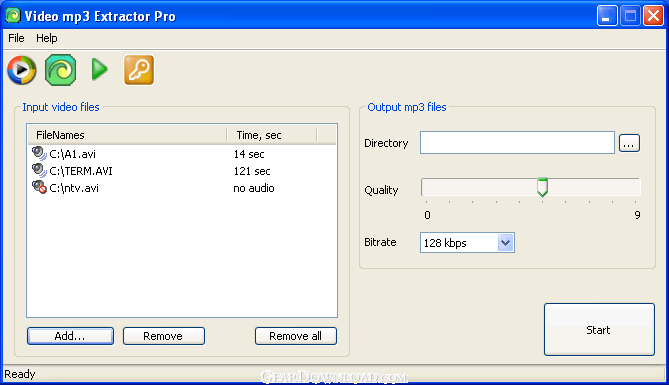Click the media player toolbar icon
This screenshot has height=385, width=669.
tap(21, 70)
